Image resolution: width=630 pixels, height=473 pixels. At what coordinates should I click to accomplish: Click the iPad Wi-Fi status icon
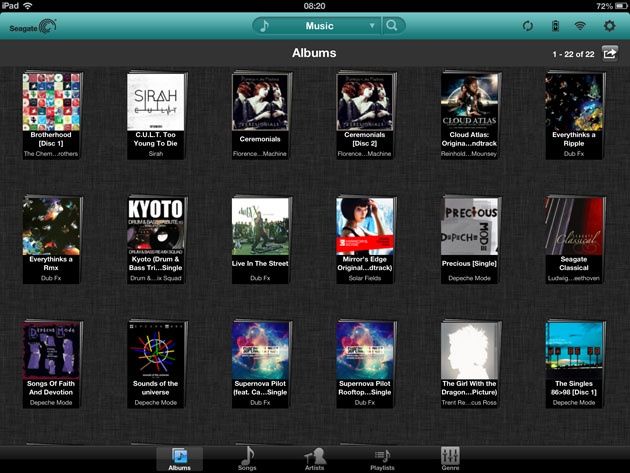coord(28,6)
